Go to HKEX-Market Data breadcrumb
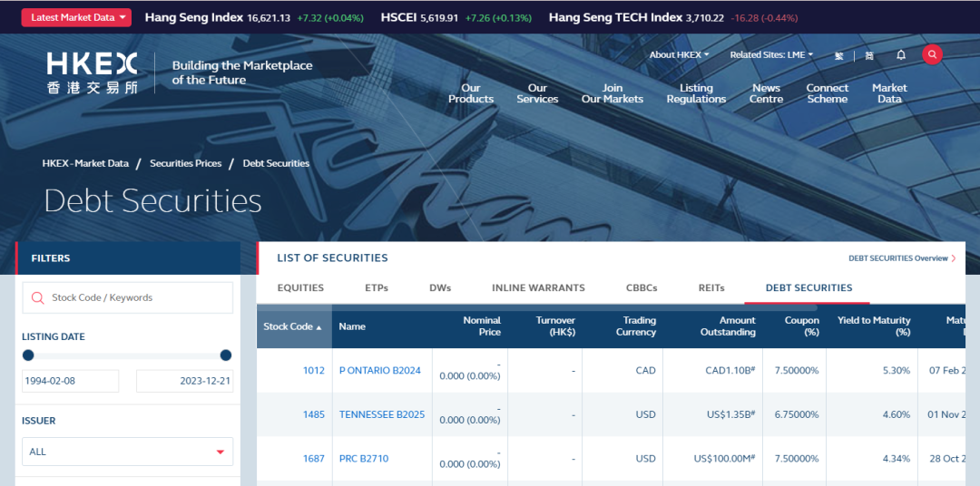Viewport: 980px width, 486px height. pos(85,163)
